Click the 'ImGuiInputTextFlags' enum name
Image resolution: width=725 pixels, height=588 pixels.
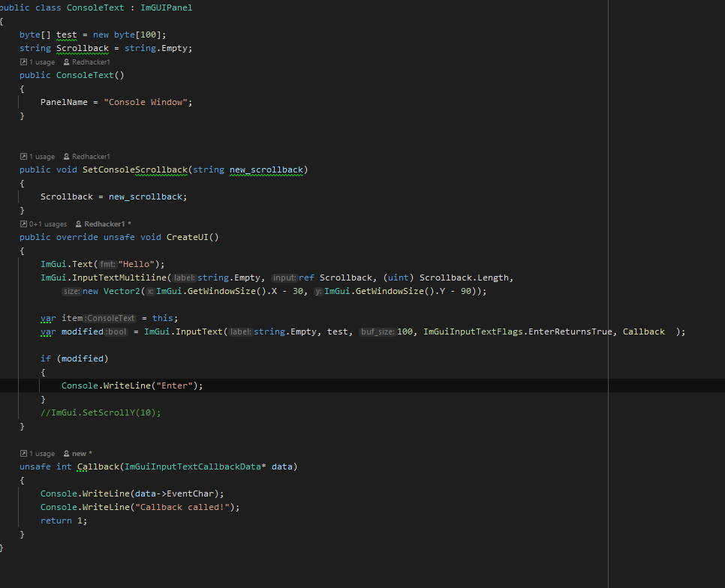point(473,331)
